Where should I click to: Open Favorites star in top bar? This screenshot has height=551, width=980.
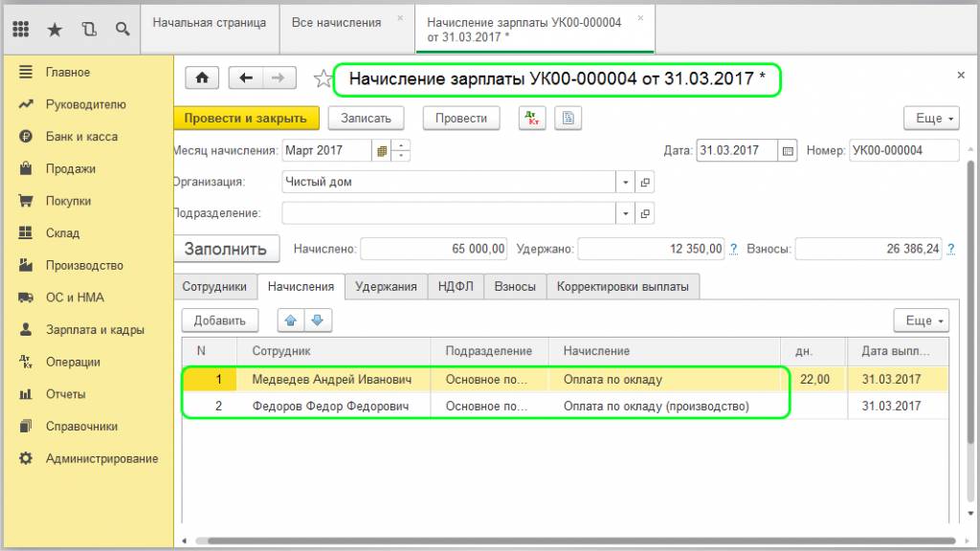tap(55, 30)
